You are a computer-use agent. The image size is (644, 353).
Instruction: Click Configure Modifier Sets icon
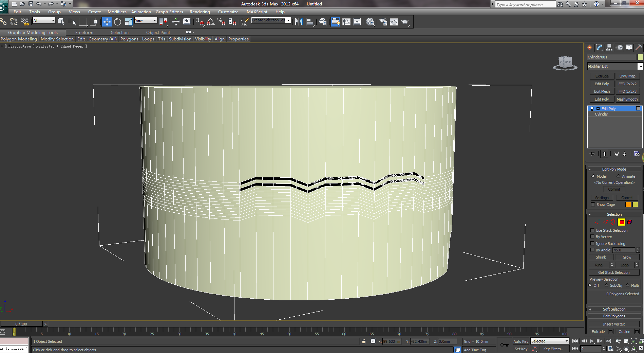(x=637, y=154)
